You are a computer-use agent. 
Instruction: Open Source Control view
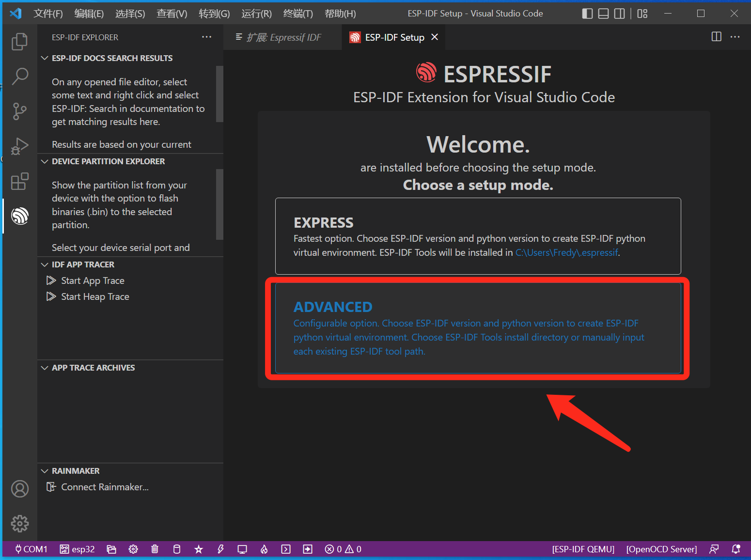coord(20,111)
